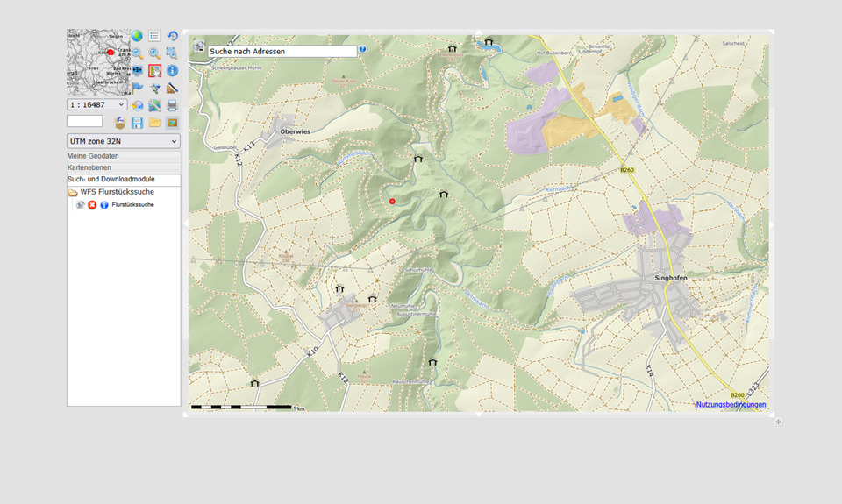Select the zoom-to-rectangle tool
Screen dimensions: 842x504
pos(172,53)
